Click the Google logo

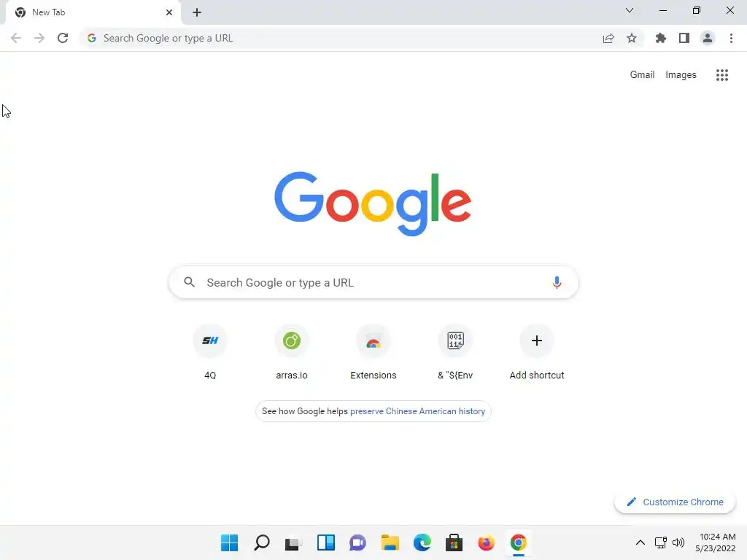click(373, 204)
